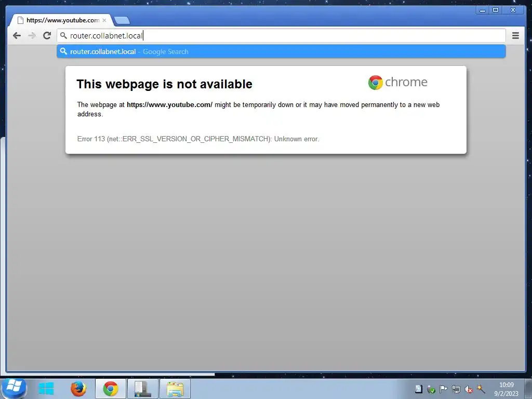Screen dimensions: 532x399
Task: Open the Windows Start orb
Action: point(14,389)
